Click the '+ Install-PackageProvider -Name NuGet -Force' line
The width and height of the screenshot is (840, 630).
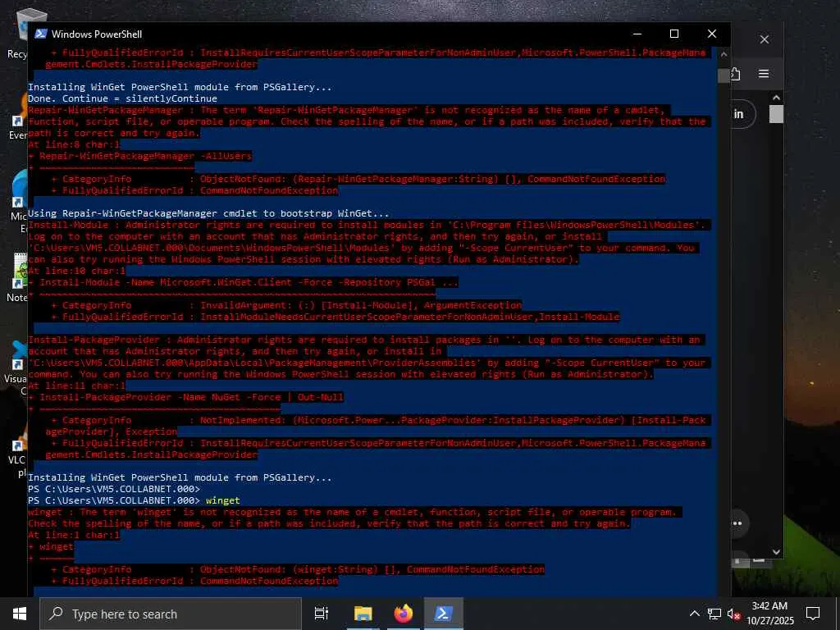(186, 397)
